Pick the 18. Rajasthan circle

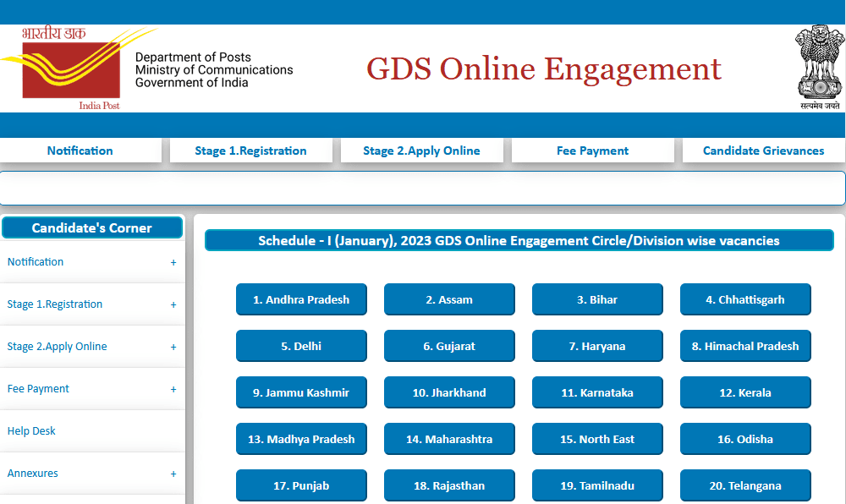[449, 485]
